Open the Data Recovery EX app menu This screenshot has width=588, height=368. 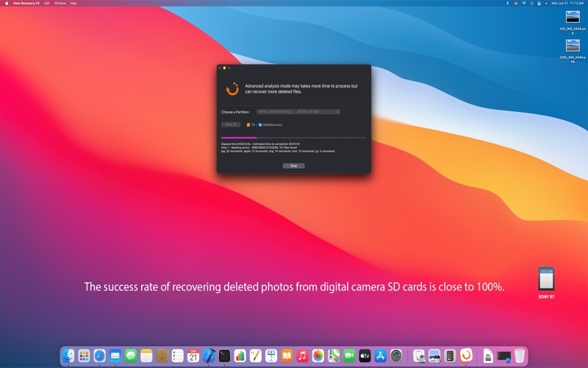coord(26,3)
